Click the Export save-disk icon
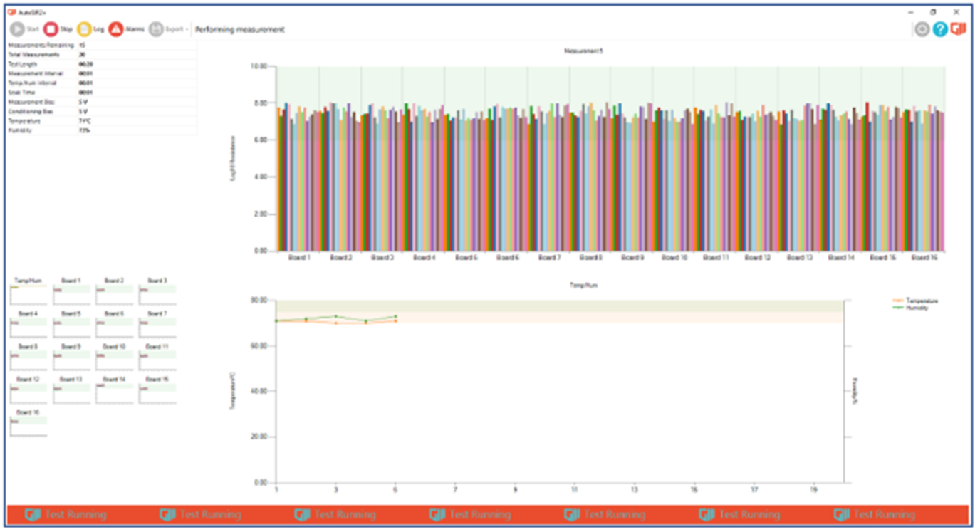 click(156, 30)
